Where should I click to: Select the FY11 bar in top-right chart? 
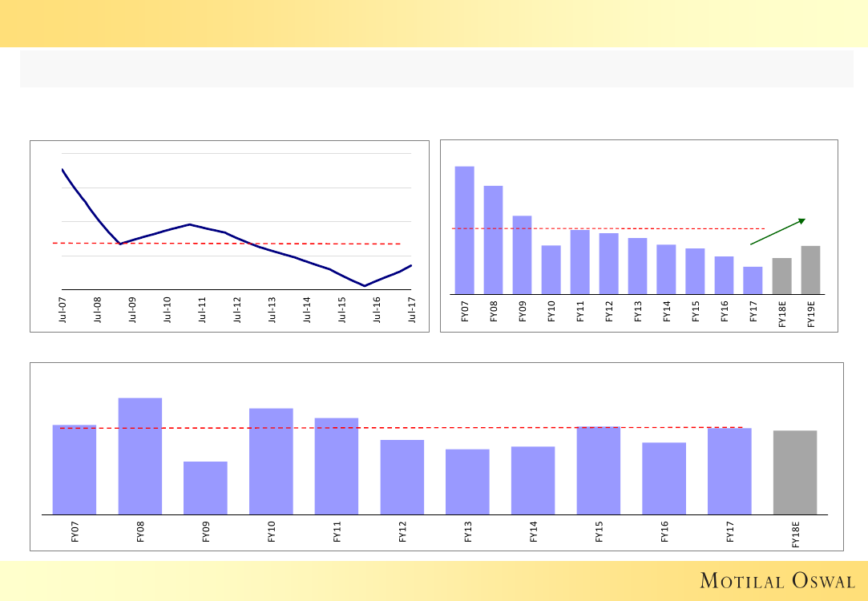(x=579, y=262)
